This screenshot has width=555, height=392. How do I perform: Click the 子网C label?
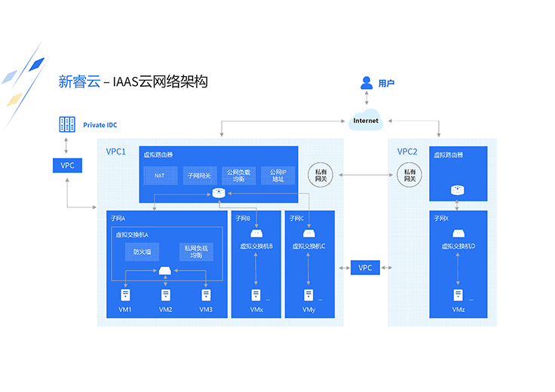[x=296, y=219]
